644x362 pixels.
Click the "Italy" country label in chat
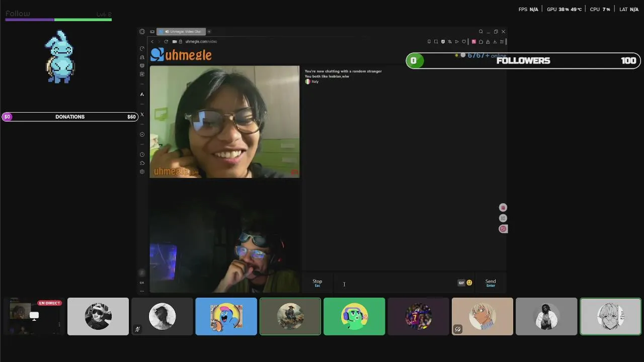(x=315, y=81)
